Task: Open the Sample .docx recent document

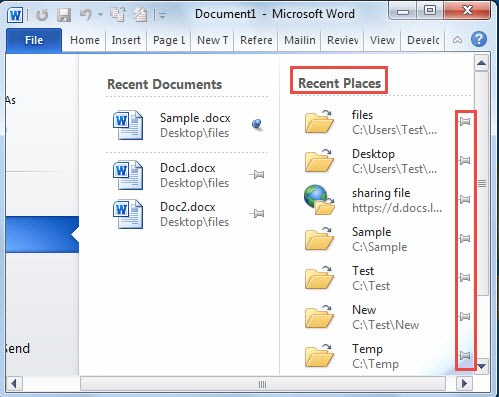Action: [187, 125]
